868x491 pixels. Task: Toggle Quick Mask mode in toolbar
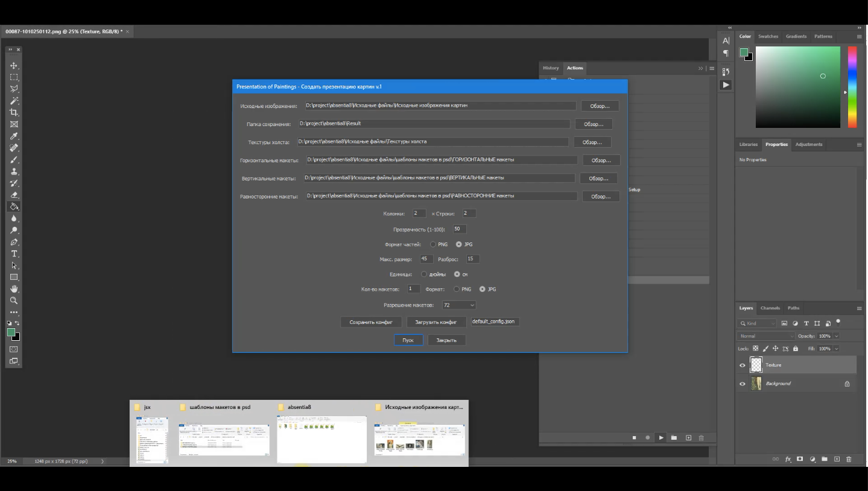click(x=14, y=349)
